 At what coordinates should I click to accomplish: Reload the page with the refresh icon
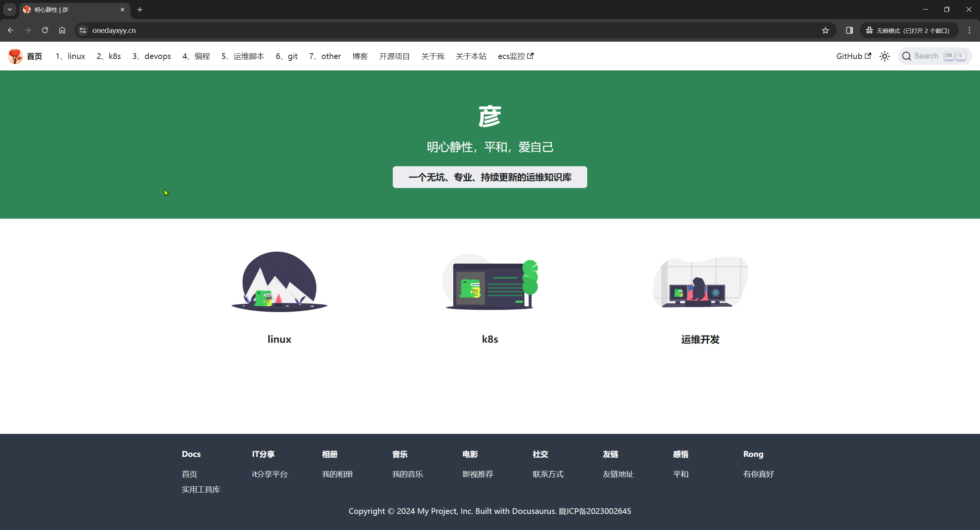pyautogui.click(x=45, y=30)
